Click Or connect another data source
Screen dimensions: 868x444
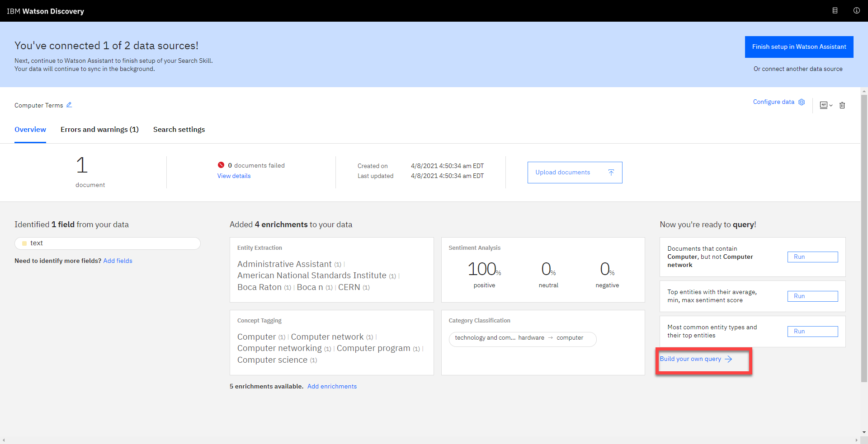click(x=798, y=69)
